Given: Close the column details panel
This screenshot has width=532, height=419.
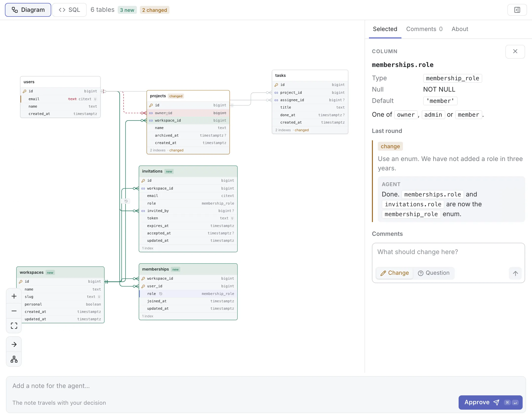Looking at the screenshot, I should pyautogui.click(x=515, y=51).
